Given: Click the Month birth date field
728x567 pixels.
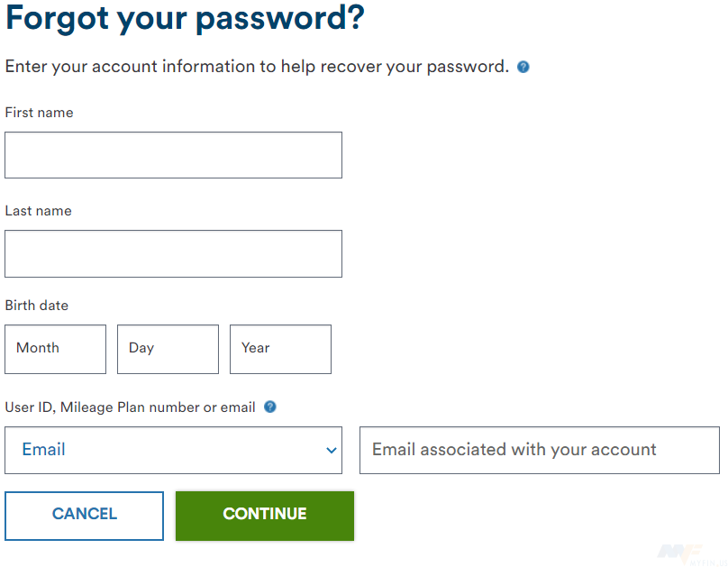Looking at the screenshot, I should [x=55, y=349].
